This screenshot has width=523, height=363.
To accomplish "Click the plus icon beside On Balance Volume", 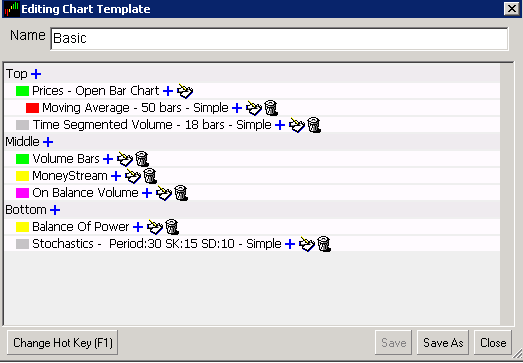I will (x=147, y=193).
